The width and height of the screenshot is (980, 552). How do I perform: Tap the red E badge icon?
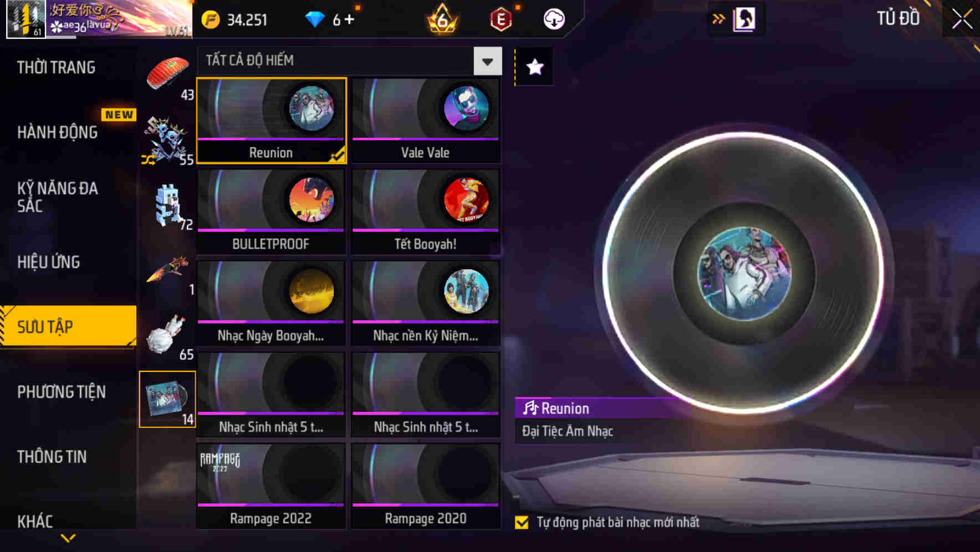(501, 19)
